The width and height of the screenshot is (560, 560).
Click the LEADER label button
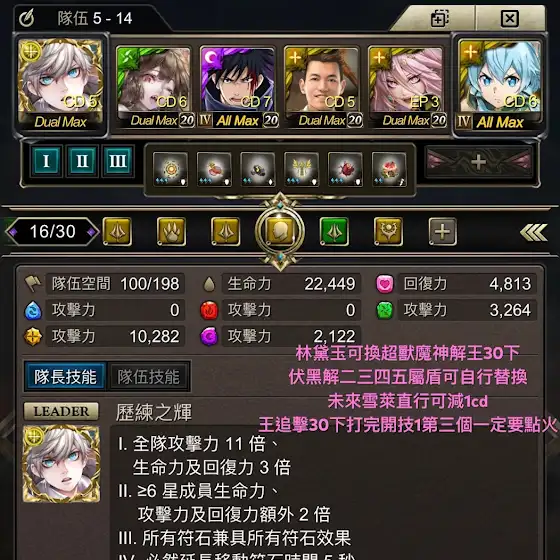(61, 411)
